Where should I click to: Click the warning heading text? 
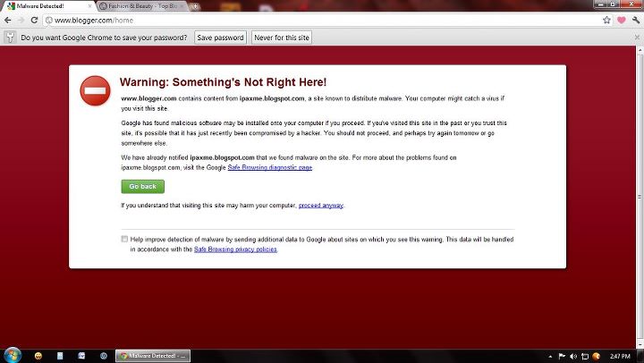tap(223, 82)
